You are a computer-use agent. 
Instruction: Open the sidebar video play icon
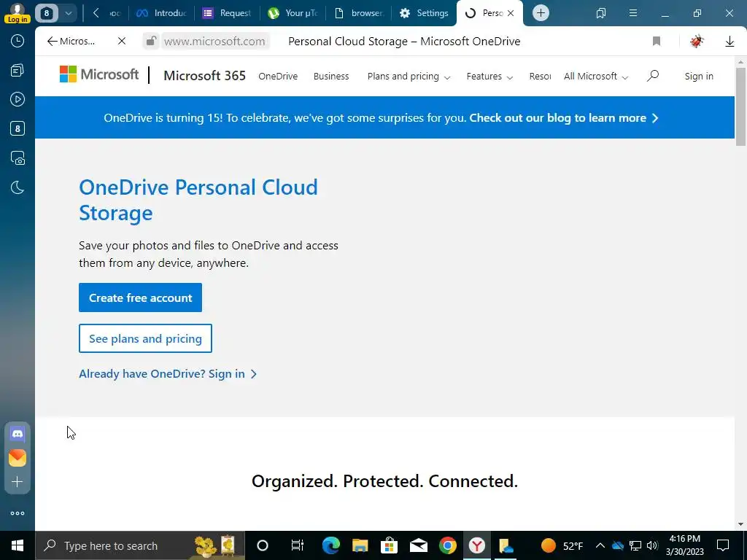18,99
